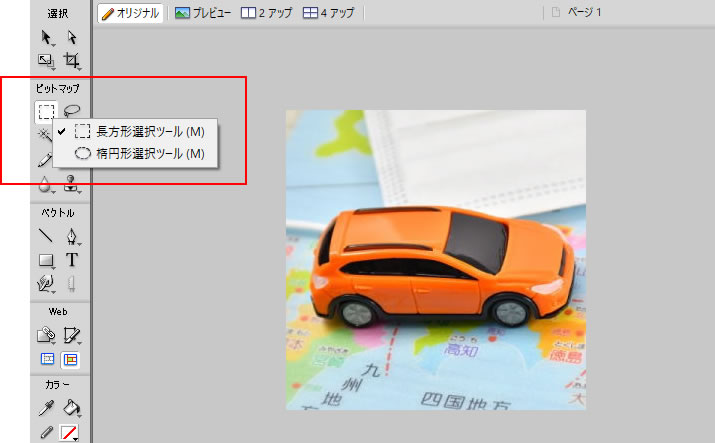This screenshot has width=715, height=443.
Task: Select the Lasso tool
Action: pos(72,110)
